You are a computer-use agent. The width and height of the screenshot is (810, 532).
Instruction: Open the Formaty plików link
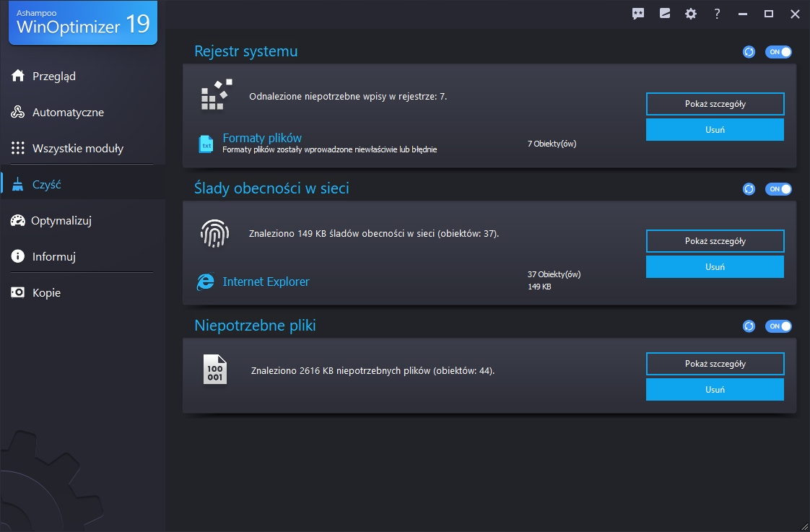pyautogui.click(x=262, y=138)
